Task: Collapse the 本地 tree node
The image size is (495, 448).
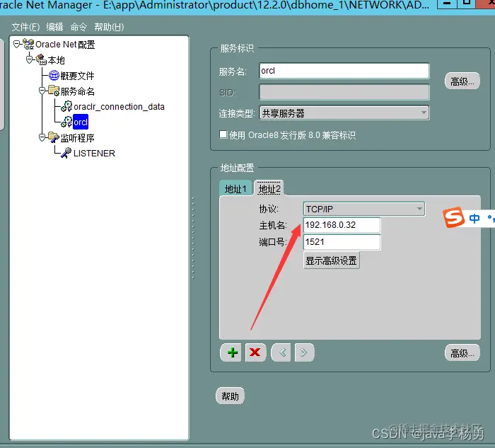Action: 29,59
